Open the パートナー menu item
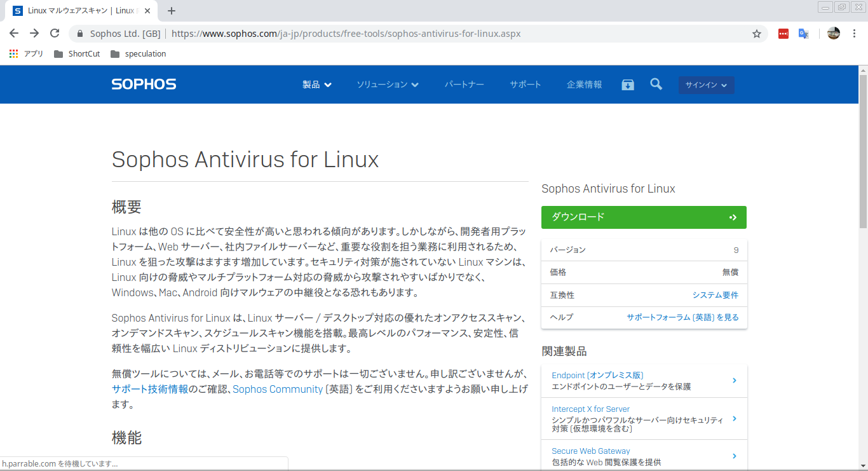 tap(464, 85)
